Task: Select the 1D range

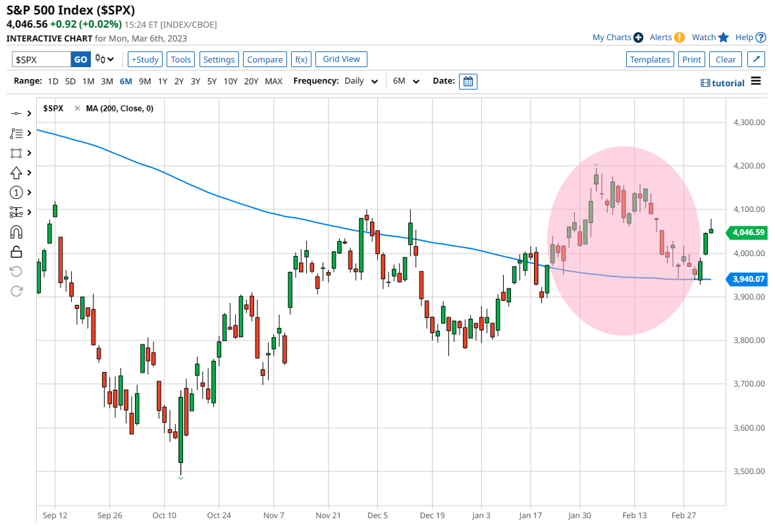Action: 53,81
